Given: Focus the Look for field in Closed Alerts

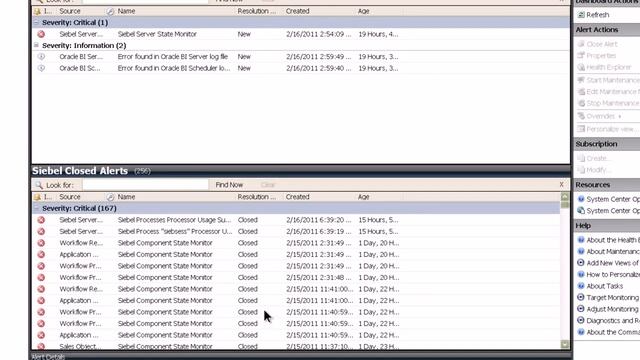Looking at the screenshot, I should pyautogui.click(x=145, y=185).
